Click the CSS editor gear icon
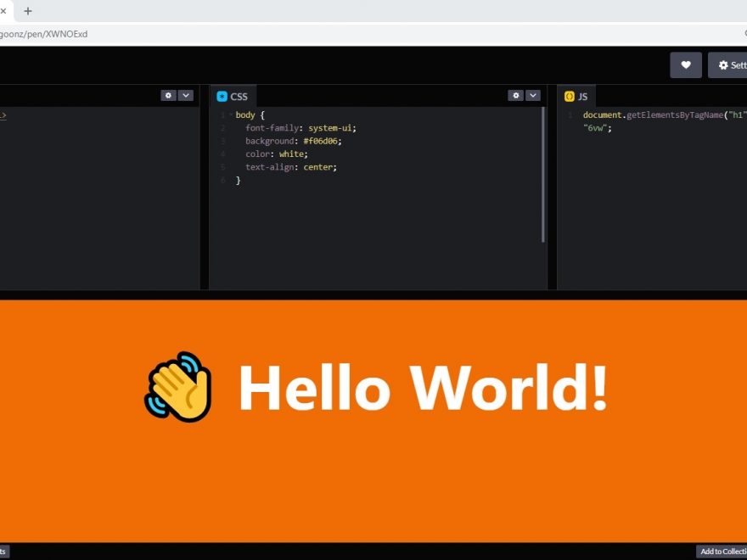Screen dimensions: 747x560 coord(515,96)
